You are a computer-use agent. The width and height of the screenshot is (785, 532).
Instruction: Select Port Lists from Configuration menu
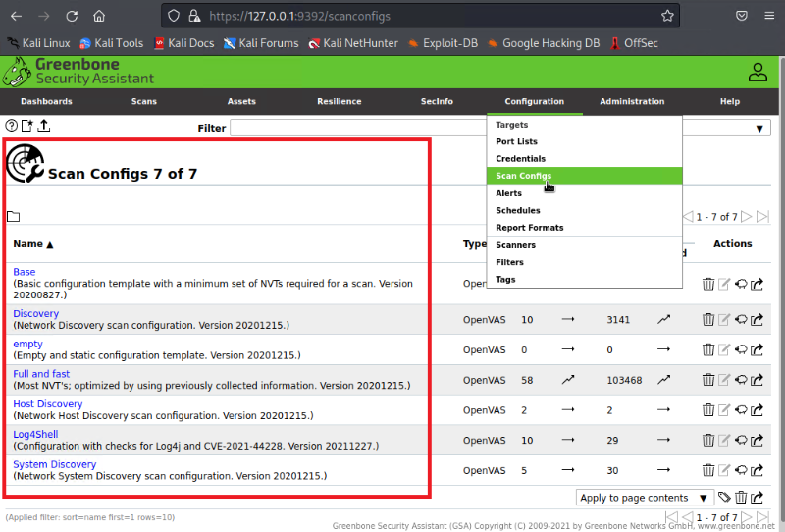(x=516, y=141)
